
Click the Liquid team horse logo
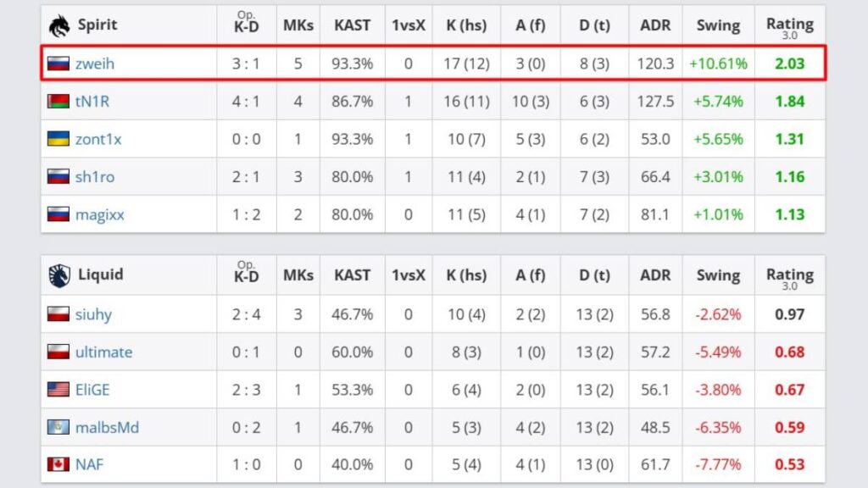tap(59, 274)
